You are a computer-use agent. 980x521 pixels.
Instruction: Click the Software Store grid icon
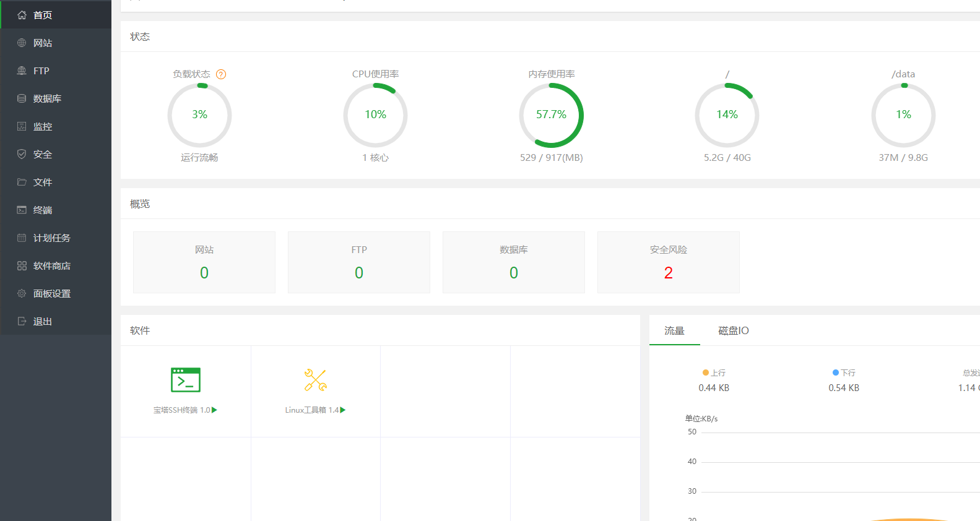[x=22, y=265]
